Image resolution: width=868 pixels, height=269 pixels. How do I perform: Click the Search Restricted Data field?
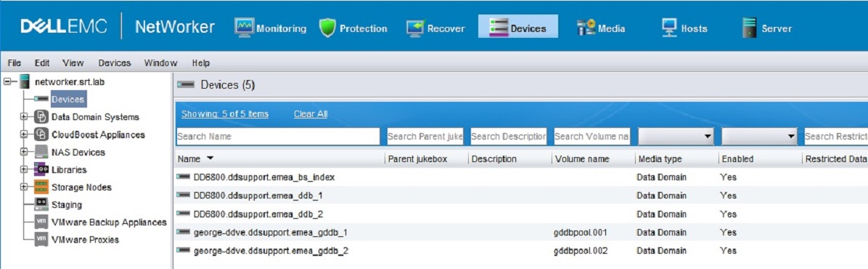[x=836, y=137]
